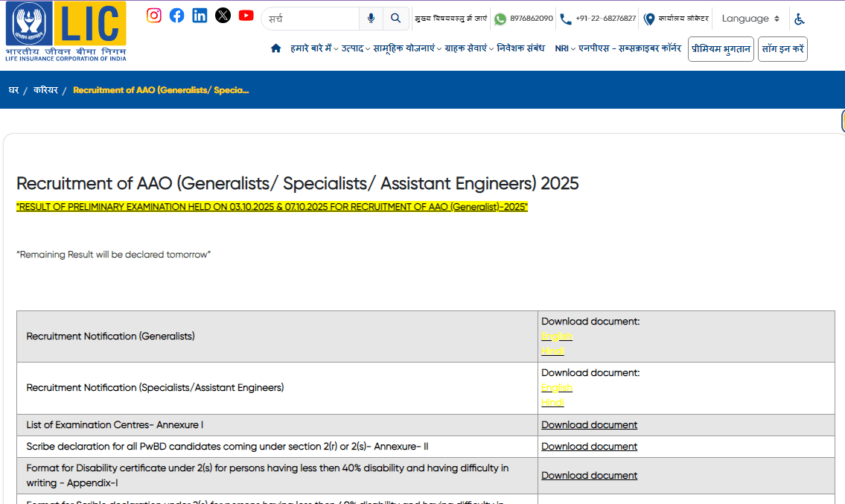Click the Facebook icon in the header

176,15
